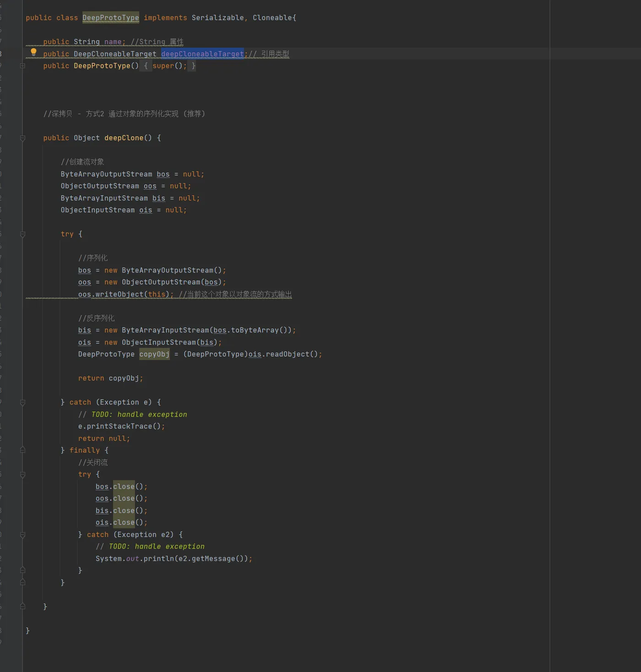The width and height of the screenshot is (641, 672).
Task: Click ois variable in ObjectInputStream null declaration
Action: [146, 210]
